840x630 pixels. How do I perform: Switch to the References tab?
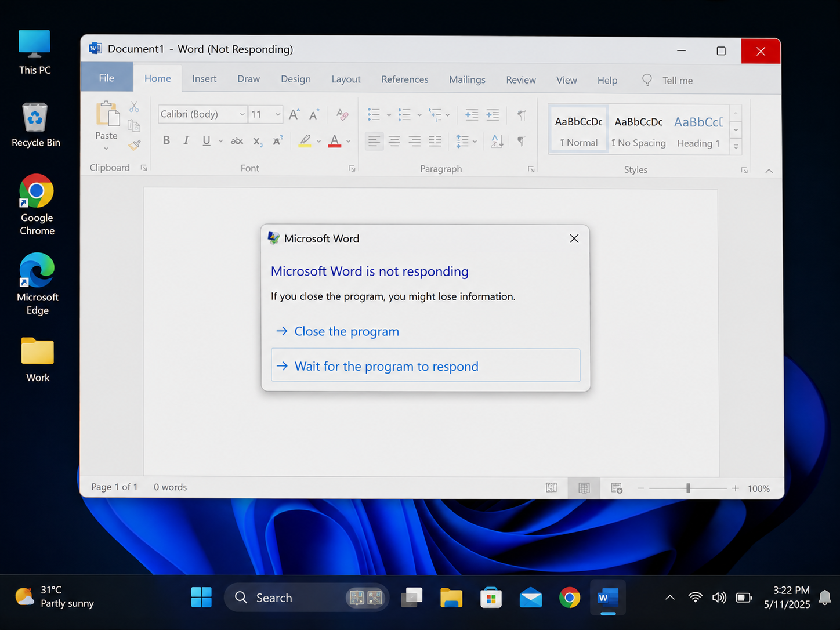pos(405,79)
